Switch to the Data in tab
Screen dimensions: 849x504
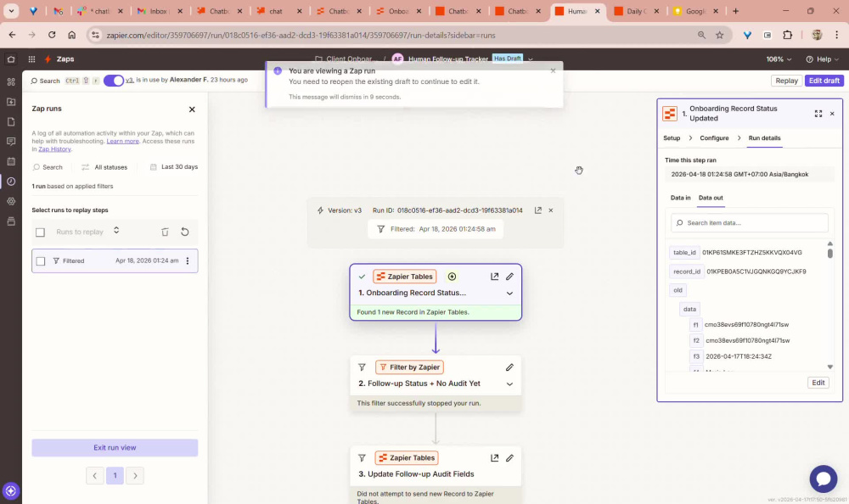tap(680, 198)
